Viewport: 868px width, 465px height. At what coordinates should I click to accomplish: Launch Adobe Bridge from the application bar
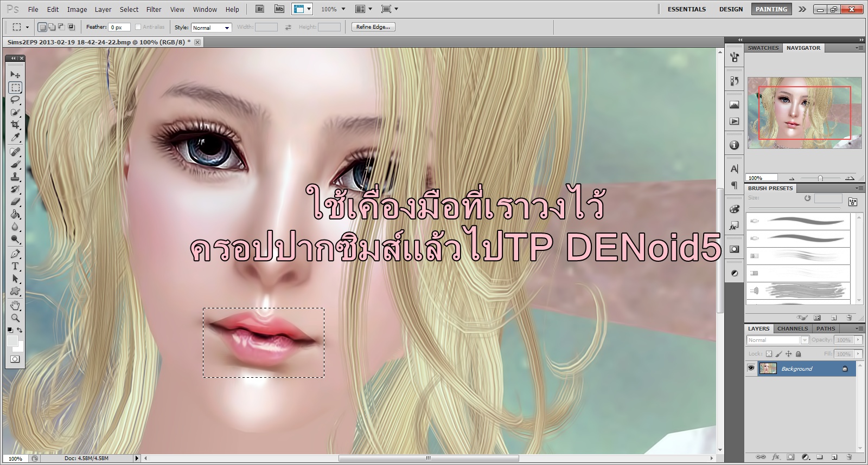click(260, 9)
